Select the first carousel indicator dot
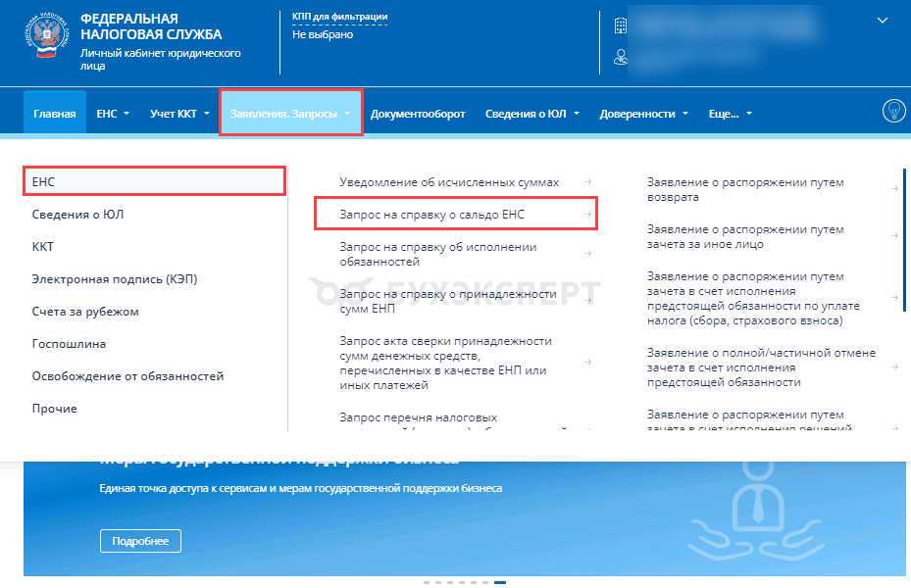The image size is (911, 588). coord(427,582)
